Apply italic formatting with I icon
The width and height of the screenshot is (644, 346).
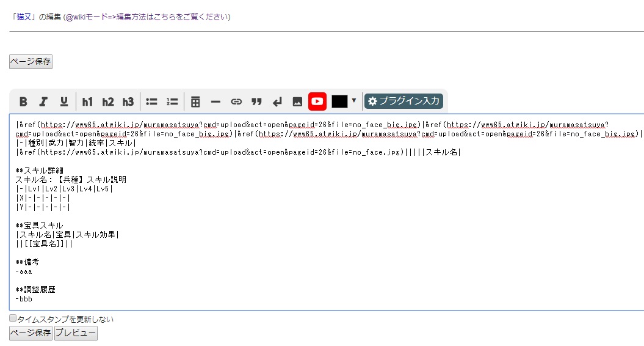[x=43, y=101]
